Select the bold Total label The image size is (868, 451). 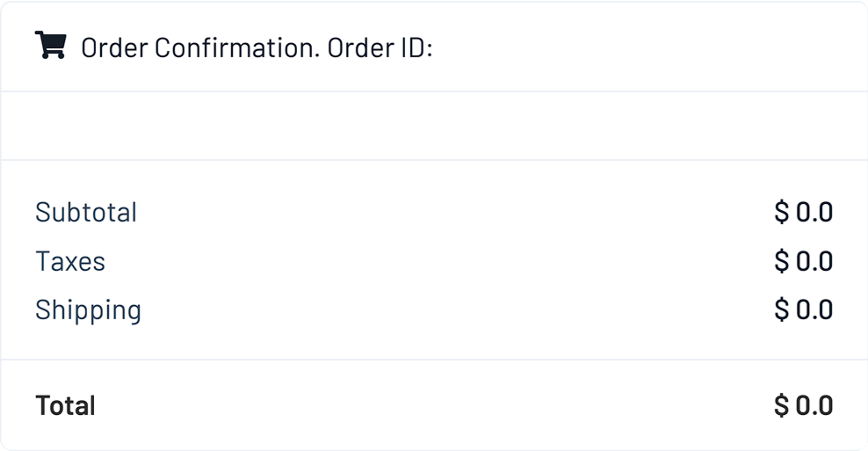(x=65, y=405)
